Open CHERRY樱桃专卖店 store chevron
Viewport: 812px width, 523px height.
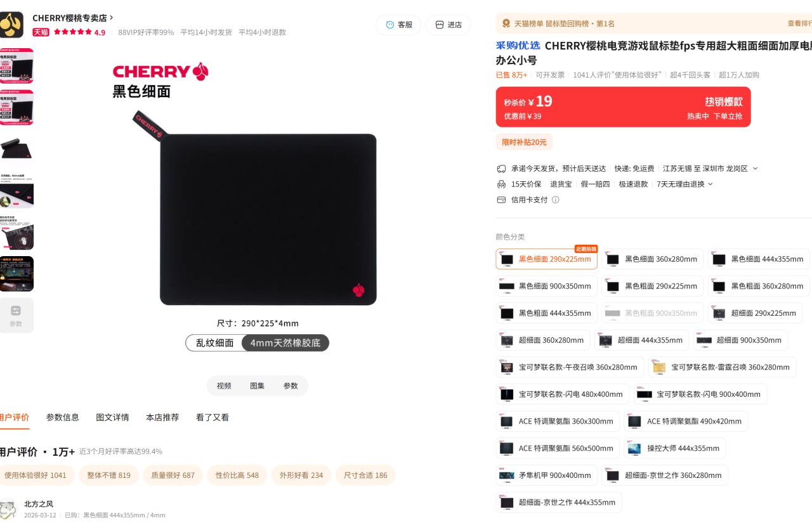pyautogui.click(x=112, y=18)
